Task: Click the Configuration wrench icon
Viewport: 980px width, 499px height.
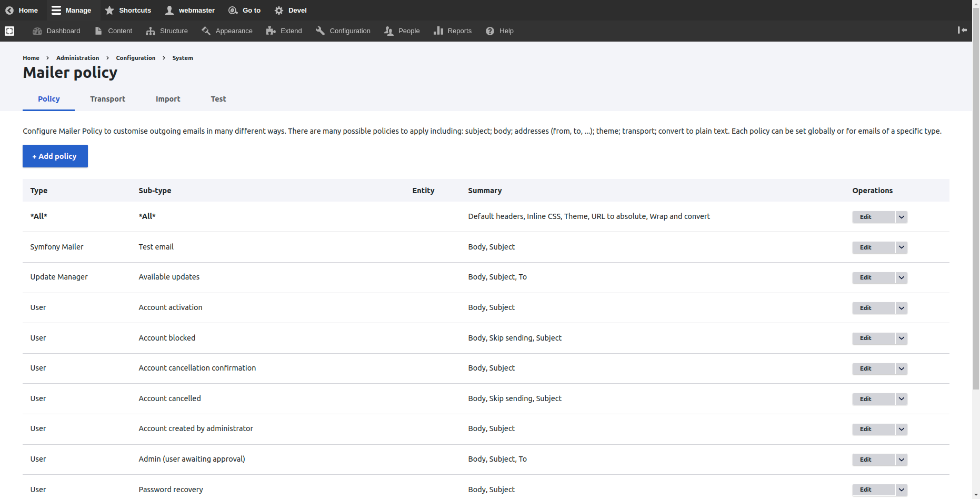Action: [320, 31]
